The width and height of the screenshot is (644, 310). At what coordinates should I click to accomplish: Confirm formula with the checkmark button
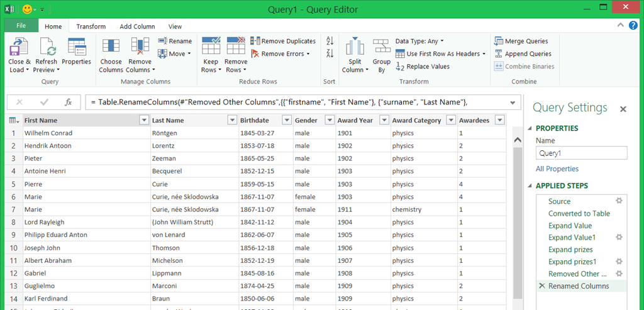click(x=44, y=102)
